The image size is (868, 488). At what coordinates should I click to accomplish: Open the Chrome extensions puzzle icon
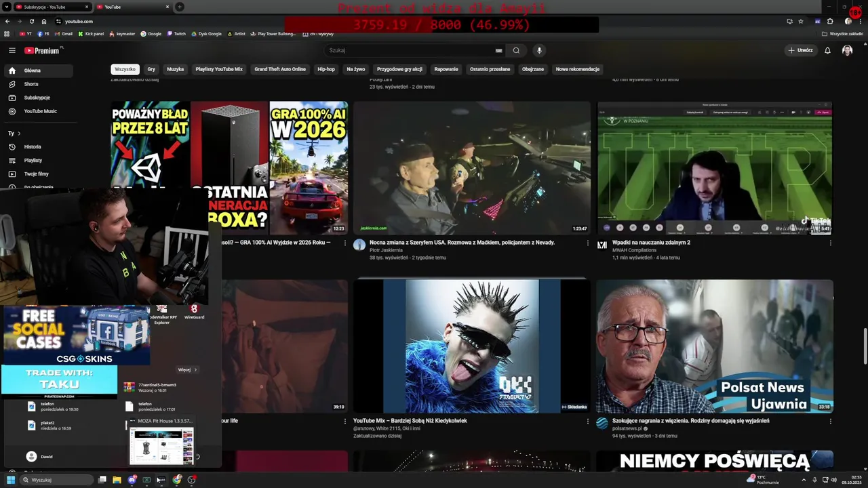[830, 21]
